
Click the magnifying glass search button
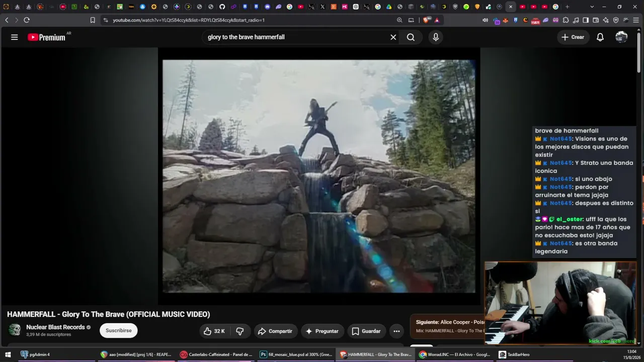(x=411, y=37)
